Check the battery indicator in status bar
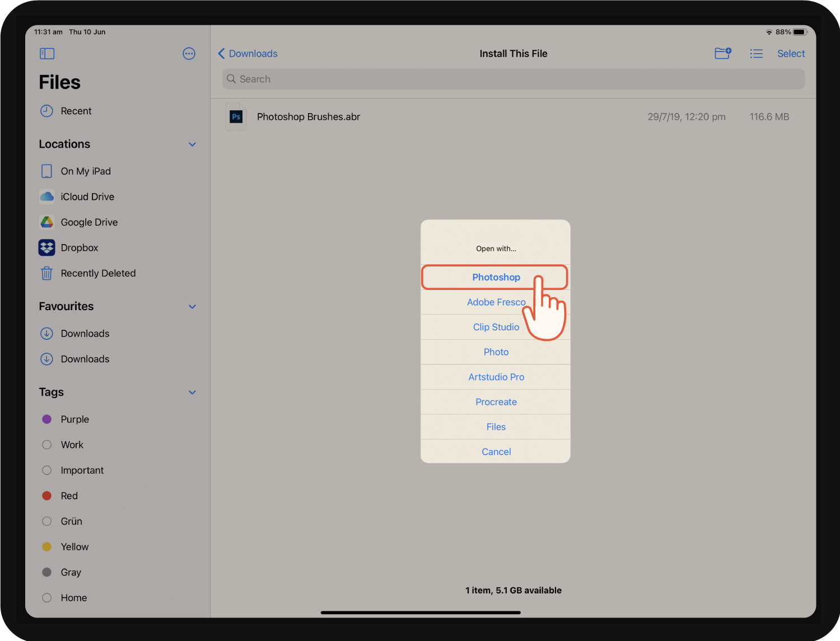Viewport: 840px width, 641px height. pyautogui.click(x=800, y=32)
